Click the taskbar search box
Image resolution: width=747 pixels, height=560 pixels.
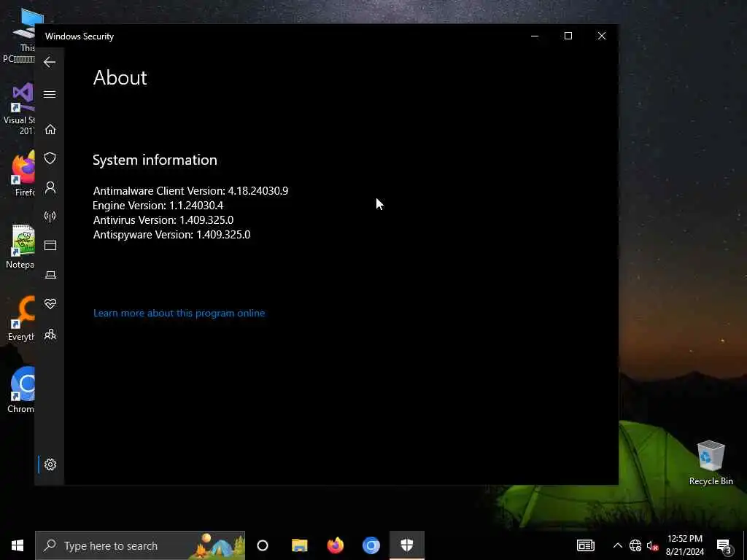pyautogui.click(x=140, y=545)
